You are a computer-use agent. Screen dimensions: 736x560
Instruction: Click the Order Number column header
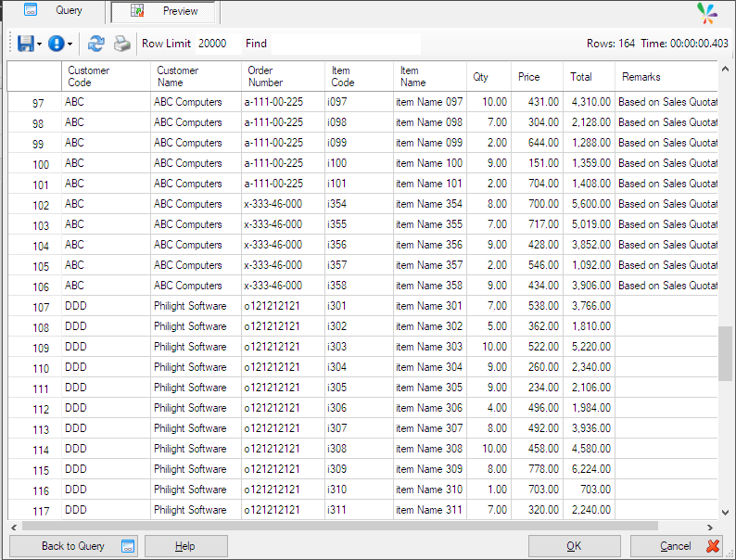(x=283, y=76)
